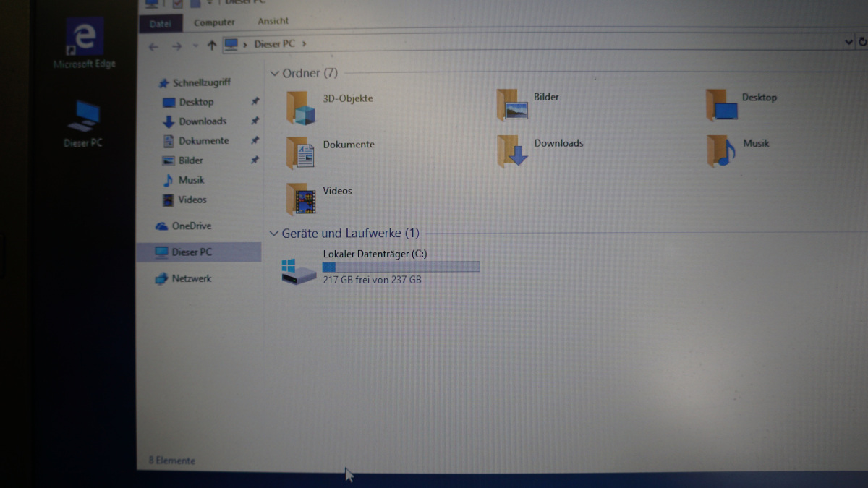Open the recent locations dropdown arrow
The height and width of the screenshot is (488, 868).
tap(195, 46)
